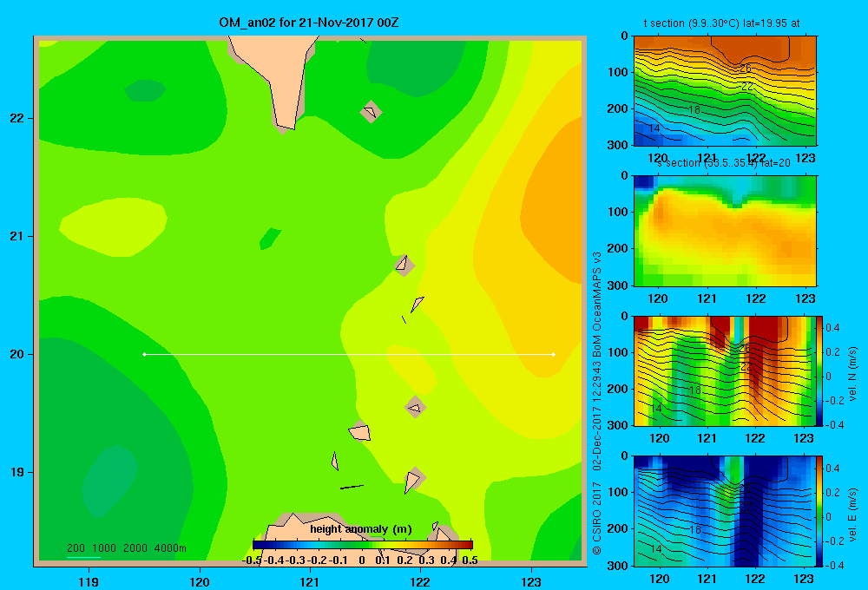The height and width of the screenshot is (590, 868).
Task: Click the '© CSIRO 2017' copyright text
Action: 597,519
